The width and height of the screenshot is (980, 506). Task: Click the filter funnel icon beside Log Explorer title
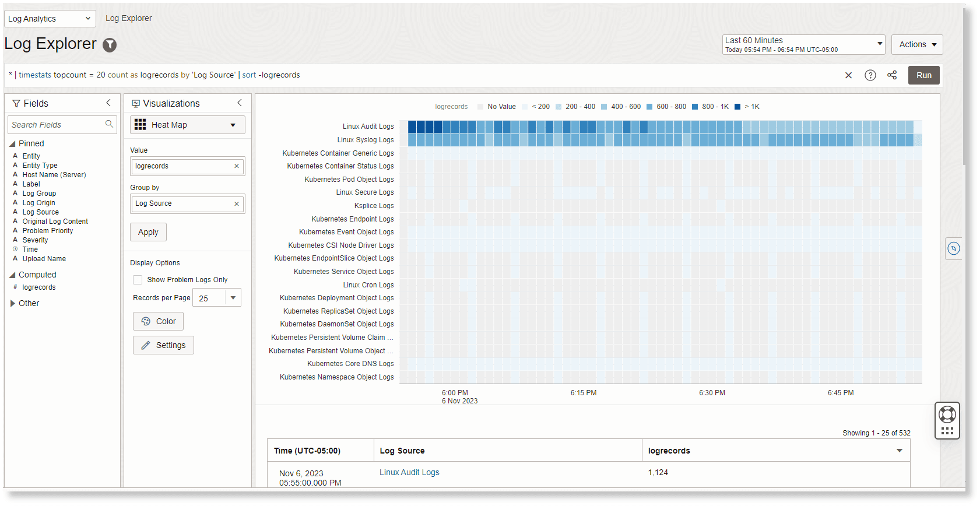[110, 45]
